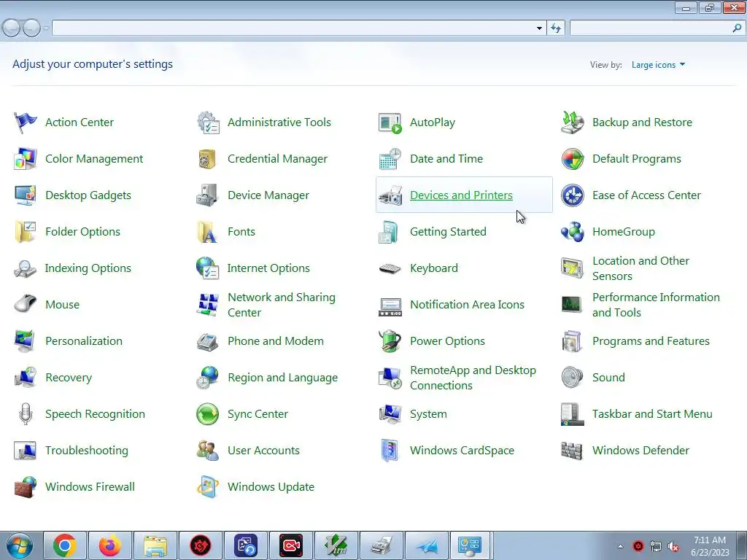Click the Windows CardSpace link
747x560 pixels.
click(x=462, y=451)
